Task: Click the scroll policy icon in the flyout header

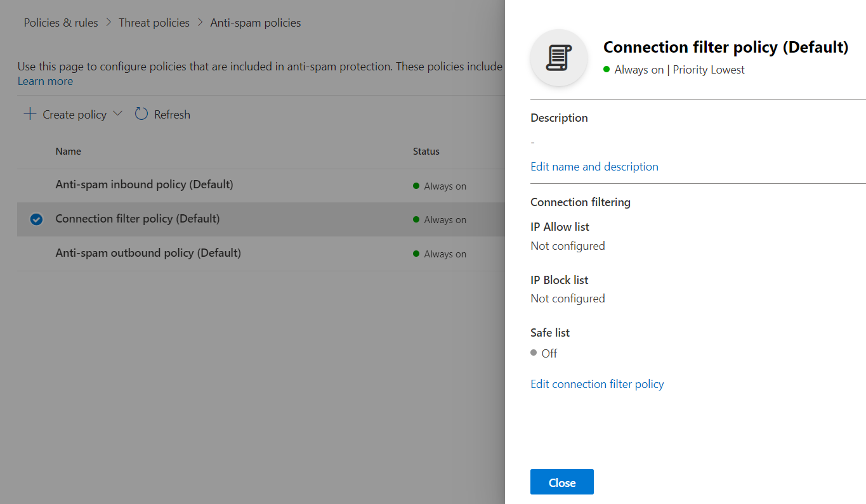Action: pos(558,57)
